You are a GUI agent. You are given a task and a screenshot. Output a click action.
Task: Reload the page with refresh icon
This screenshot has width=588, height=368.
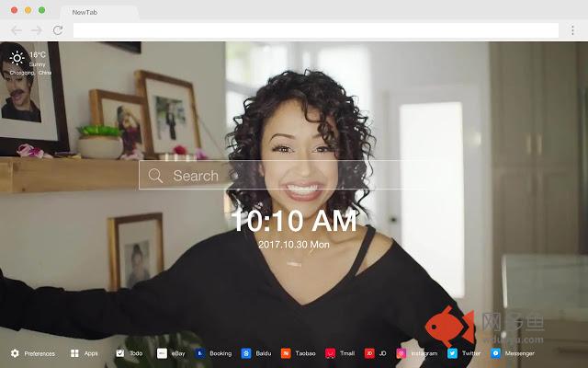click(58, 30)
